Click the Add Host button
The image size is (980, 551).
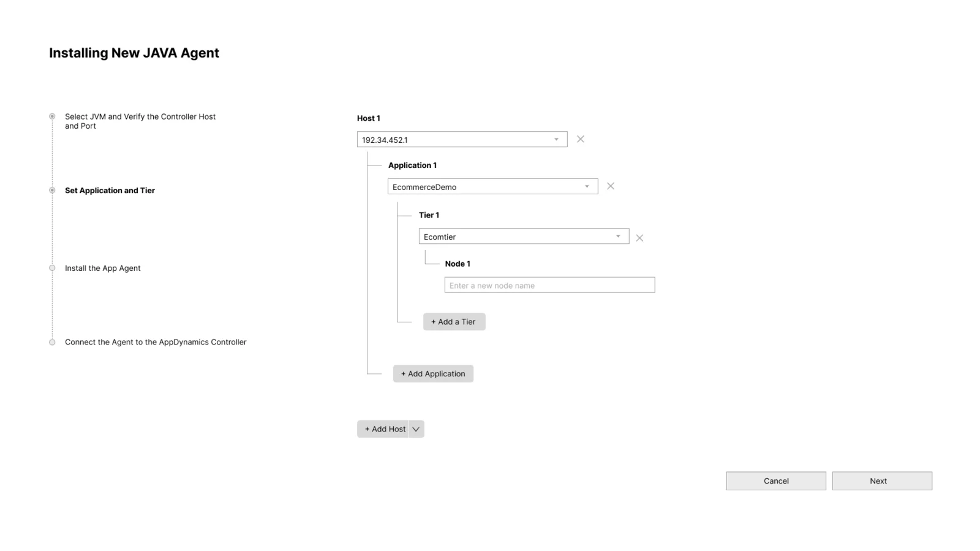383,429
